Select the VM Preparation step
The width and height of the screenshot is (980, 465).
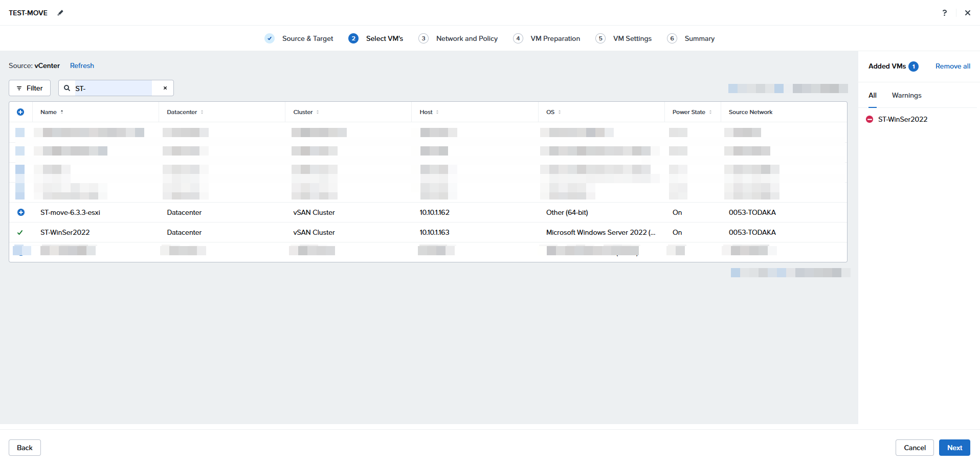[x=546, y=38]
